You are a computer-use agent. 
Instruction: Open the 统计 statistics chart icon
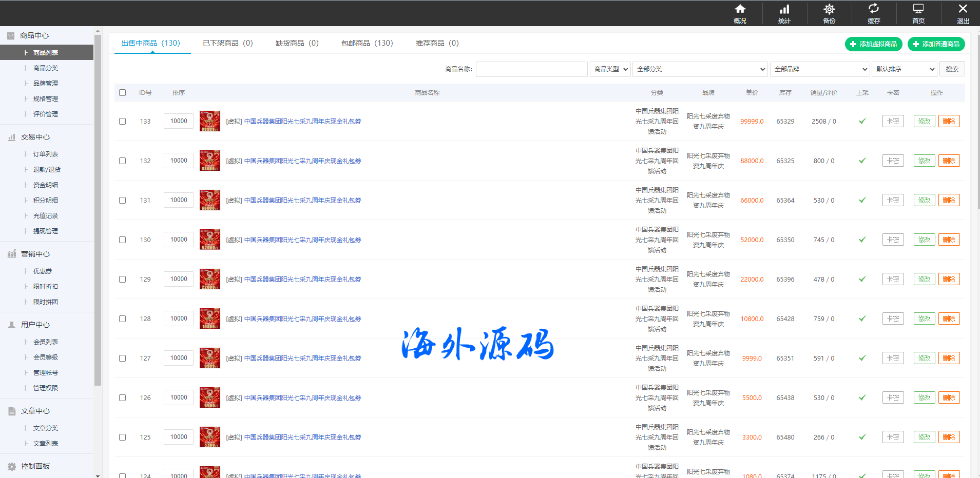pyautogui.click(x=784, y=9)
